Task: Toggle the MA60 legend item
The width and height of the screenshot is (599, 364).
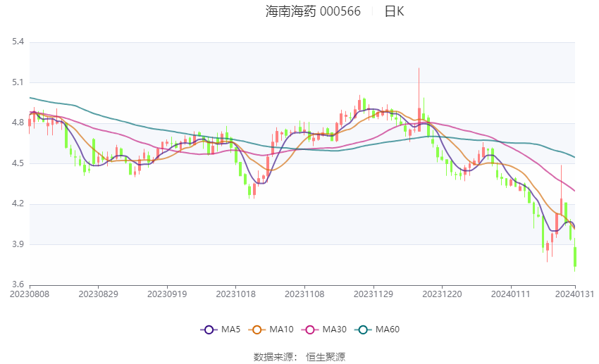Action: [x=377, y=330]
